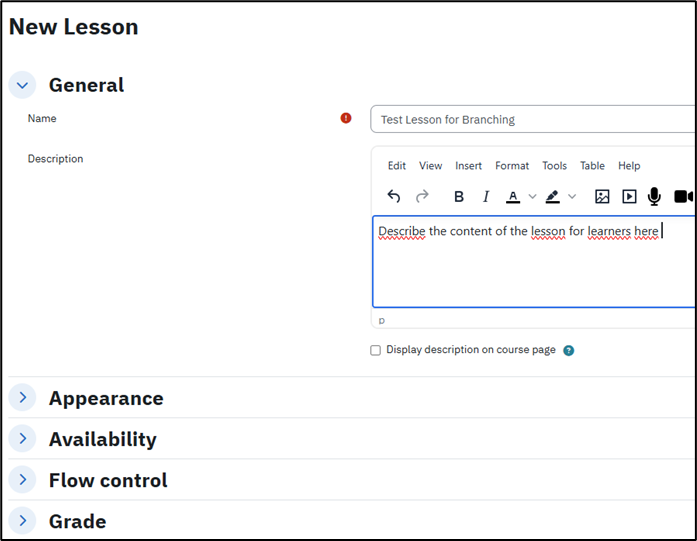Open the text color dropdown arrow
Screen dimensions: 697x541
(x=532, y=197)
